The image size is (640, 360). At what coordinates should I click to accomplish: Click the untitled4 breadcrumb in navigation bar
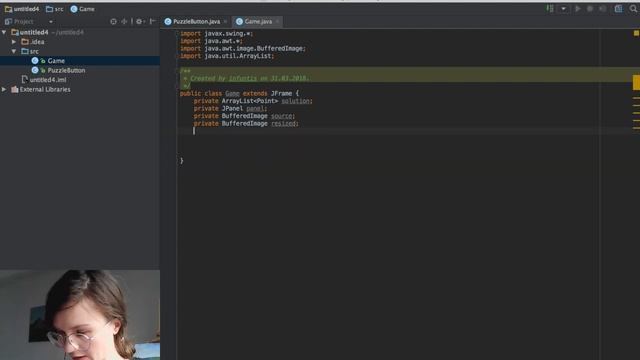(x=22, y=9)
